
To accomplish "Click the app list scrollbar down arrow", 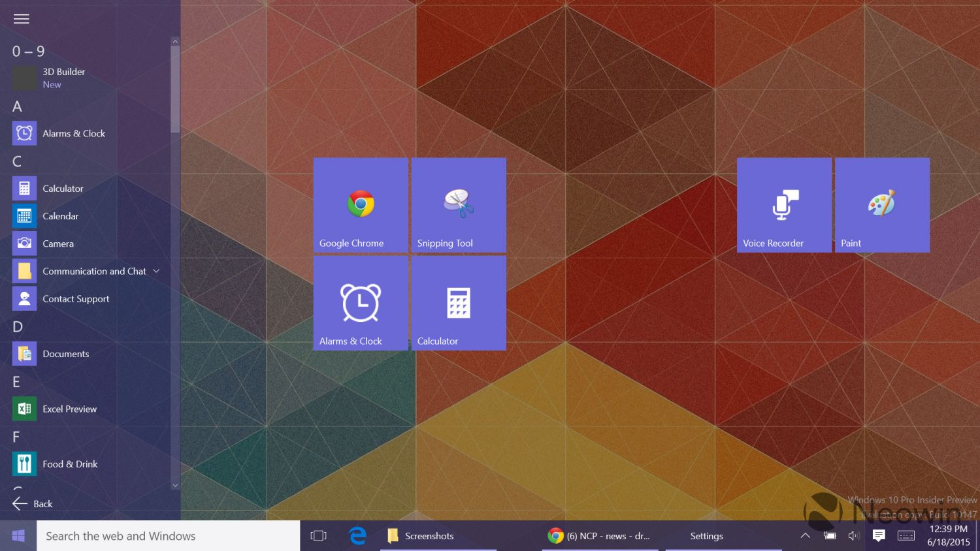I will [x=175, y=486].
